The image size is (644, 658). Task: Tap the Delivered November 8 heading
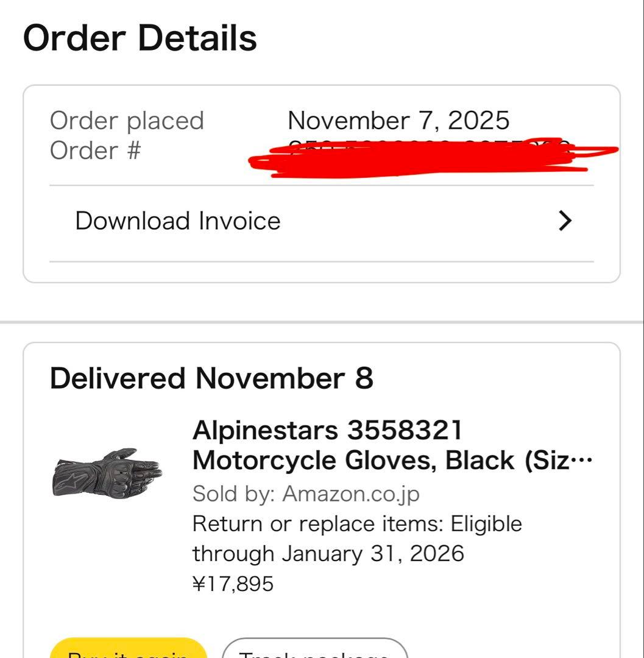pyautogui.click(x=211, y=378)
